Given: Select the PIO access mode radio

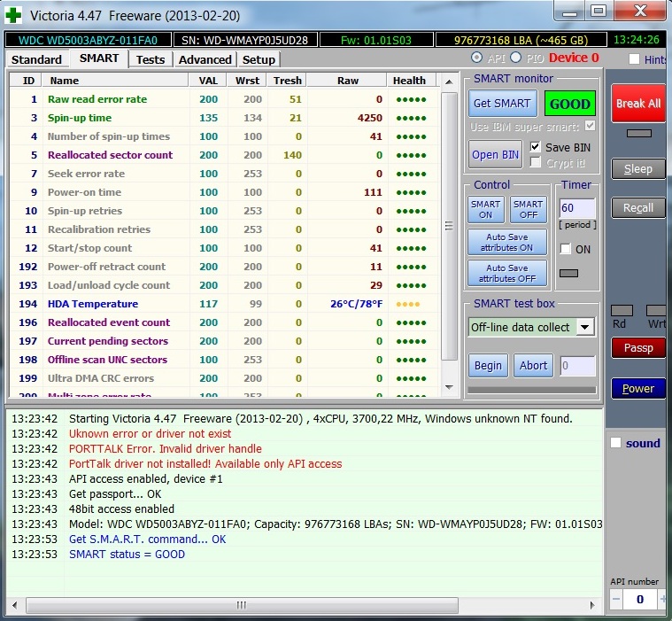Looking at the screenshot, I should point(516,58).
